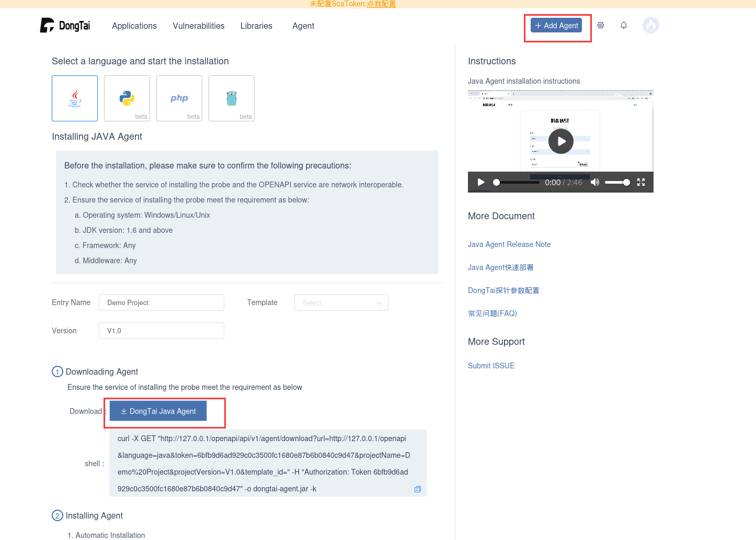Open notifications bell icon
756x540 pixels.
point(624,25)
